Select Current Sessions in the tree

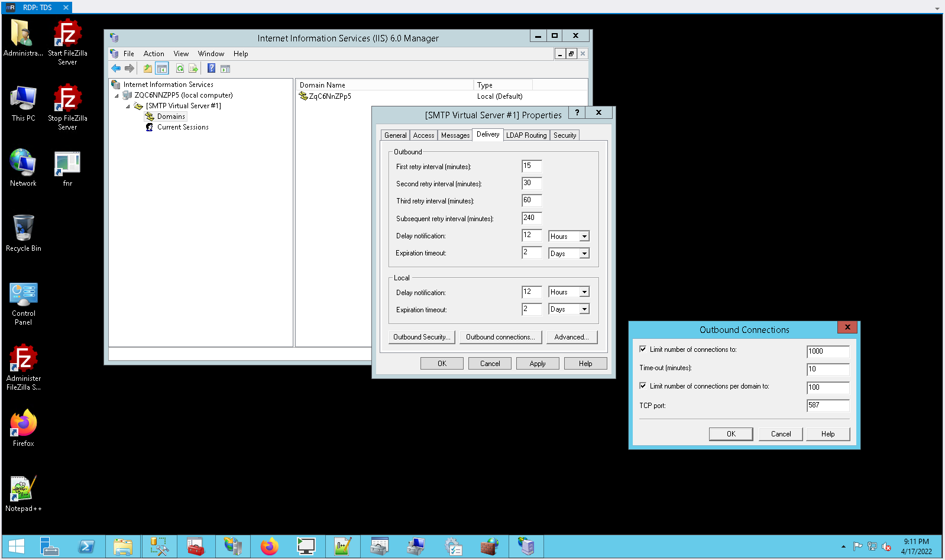[x=183, y=127]
